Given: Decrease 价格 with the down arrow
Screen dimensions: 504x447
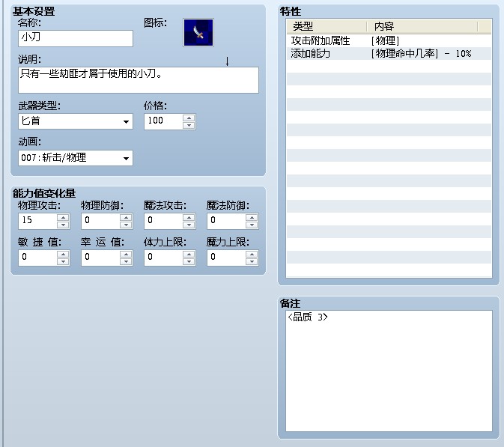Looking at the screenshot, I should pyautogui.click(x=189, y=125).
